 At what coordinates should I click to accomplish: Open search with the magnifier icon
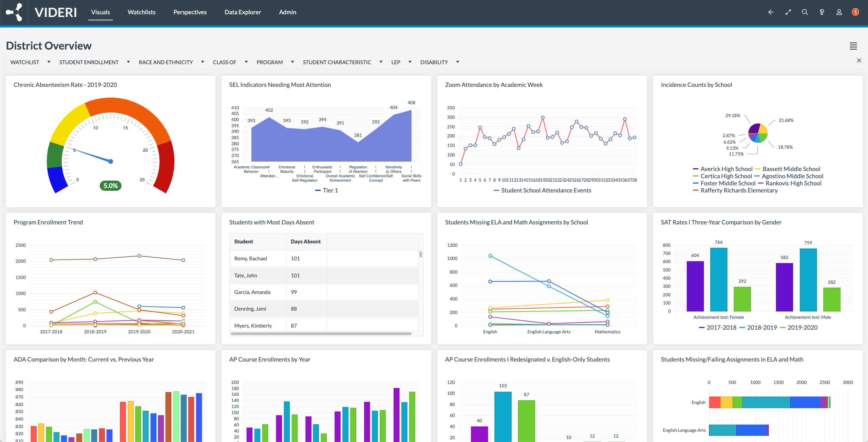(x=805, y=12)
